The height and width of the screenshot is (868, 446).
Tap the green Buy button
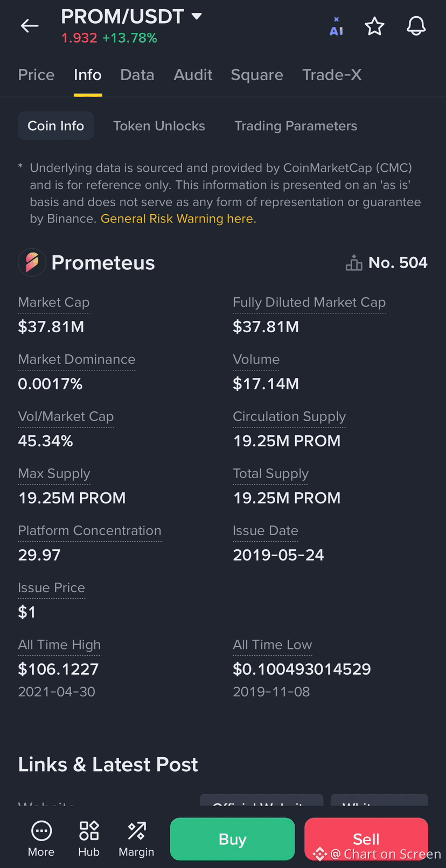pos(233,839)
